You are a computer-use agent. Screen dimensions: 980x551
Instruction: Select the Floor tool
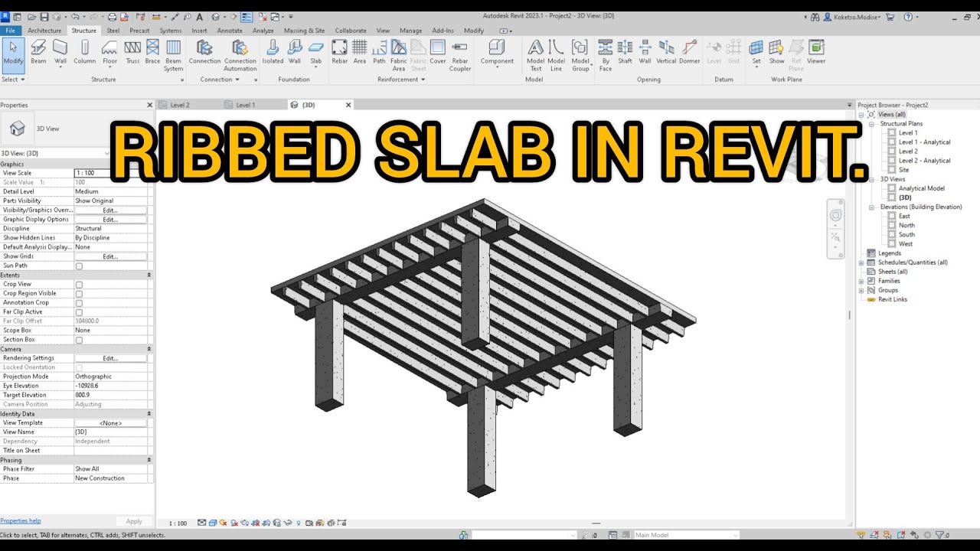[x=110, y=51]
